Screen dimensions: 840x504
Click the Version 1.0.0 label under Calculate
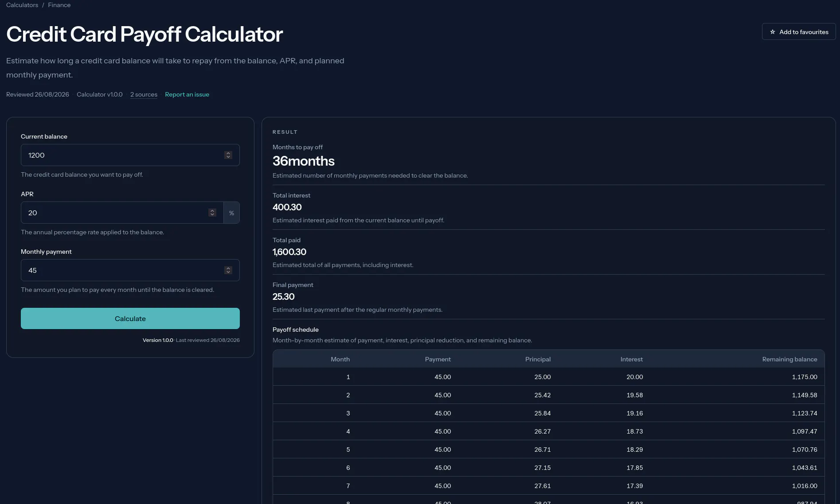pos(158,340)
